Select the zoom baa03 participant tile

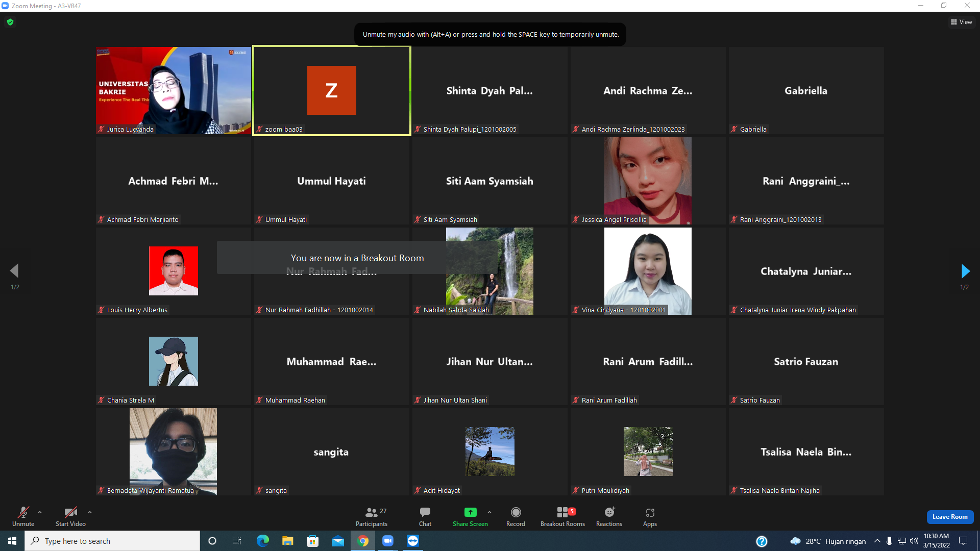coord(332,91)
